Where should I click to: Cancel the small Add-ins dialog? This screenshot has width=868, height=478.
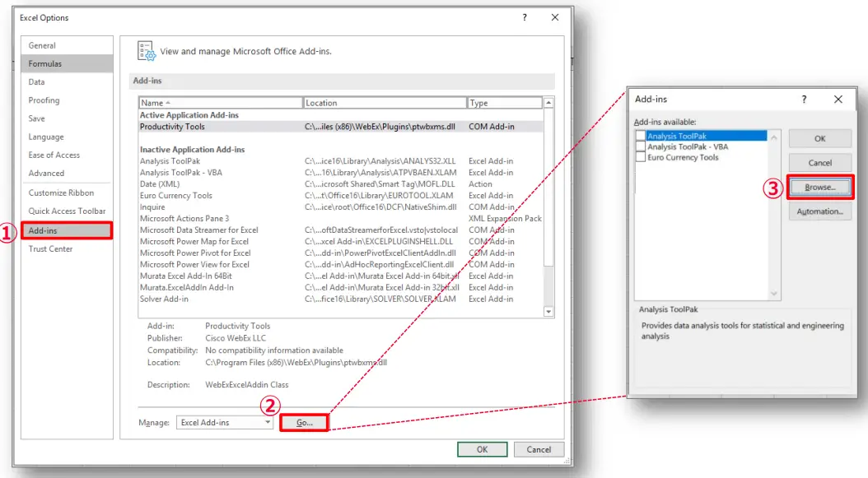click(819, 162)
